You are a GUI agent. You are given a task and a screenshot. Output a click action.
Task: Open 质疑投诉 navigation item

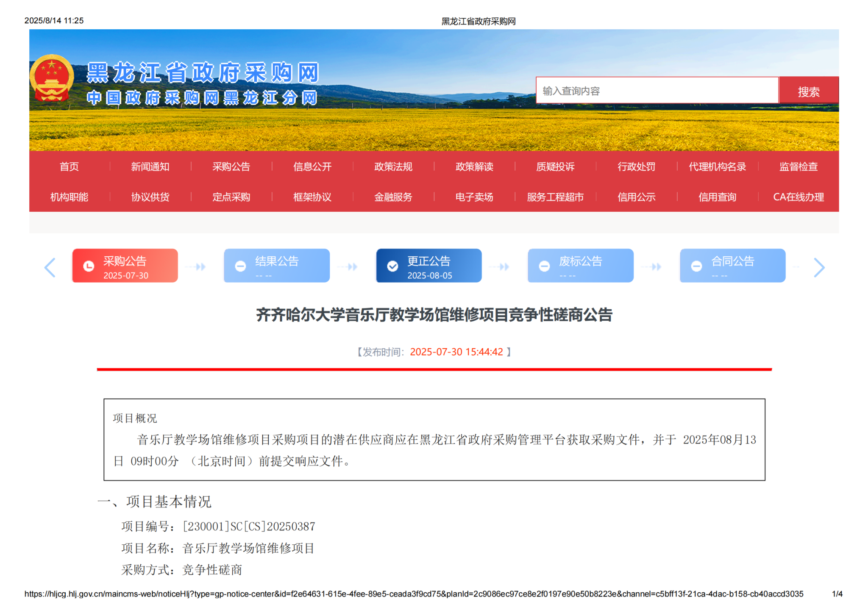(x=555, y=166)
